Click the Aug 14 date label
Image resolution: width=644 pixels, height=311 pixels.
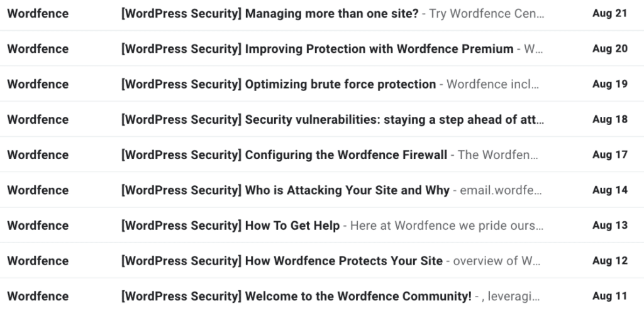pyautogui.click(x=609, y=190)
